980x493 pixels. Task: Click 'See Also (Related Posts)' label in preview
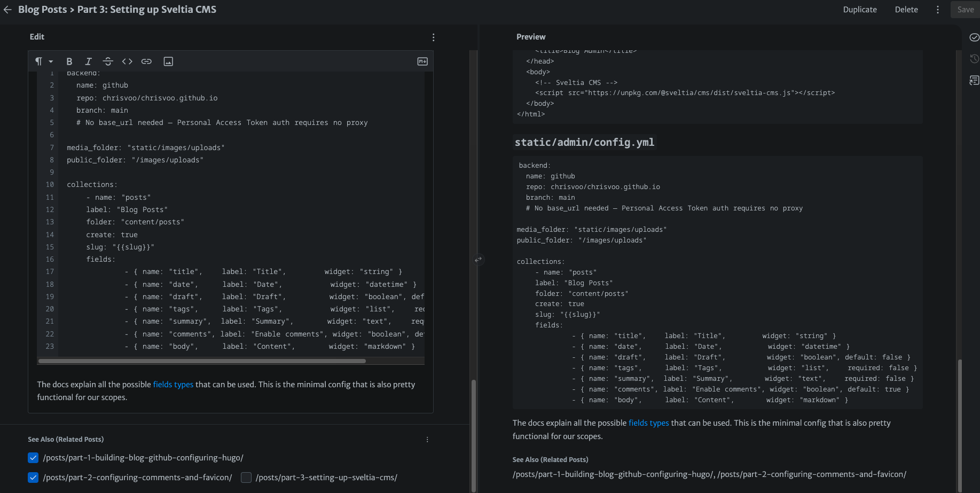pyautogui.click(x=550, y=460)
